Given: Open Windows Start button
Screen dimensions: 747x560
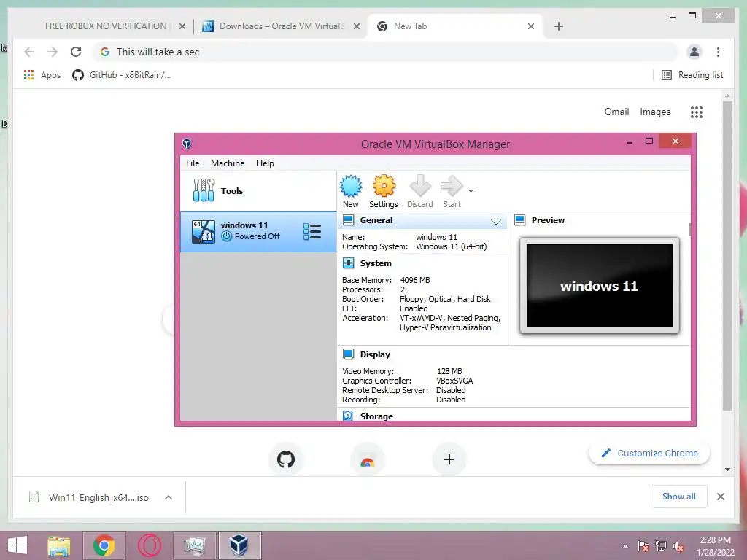Looking at the screenshot, I should point(18,545).
